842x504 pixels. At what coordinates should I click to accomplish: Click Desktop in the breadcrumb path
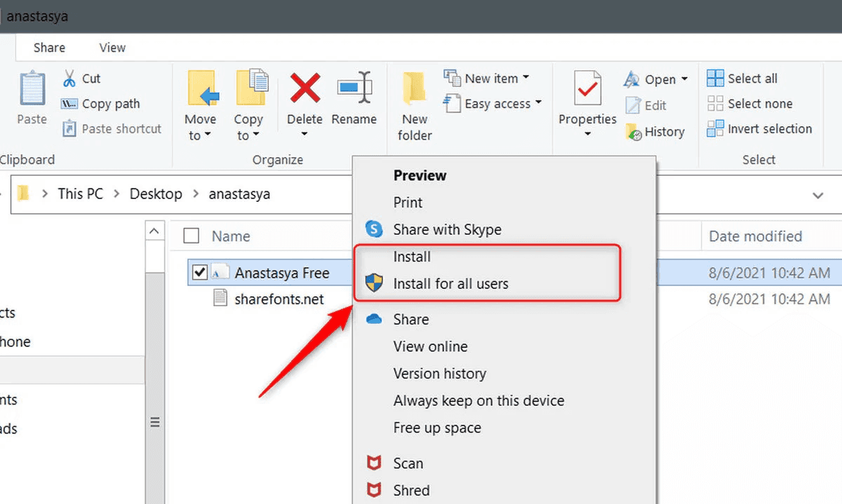[156, 194]
